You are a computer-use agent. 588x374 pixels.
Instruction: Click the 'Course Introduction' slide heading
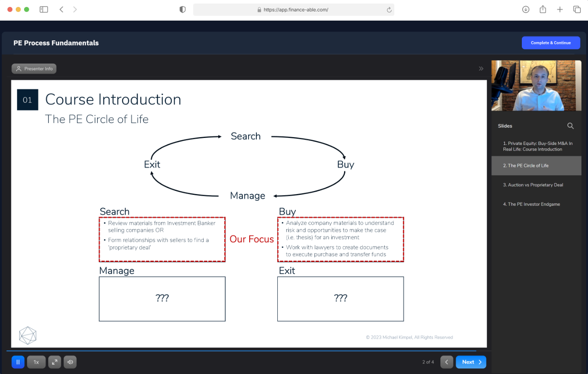tap(113, 99)
